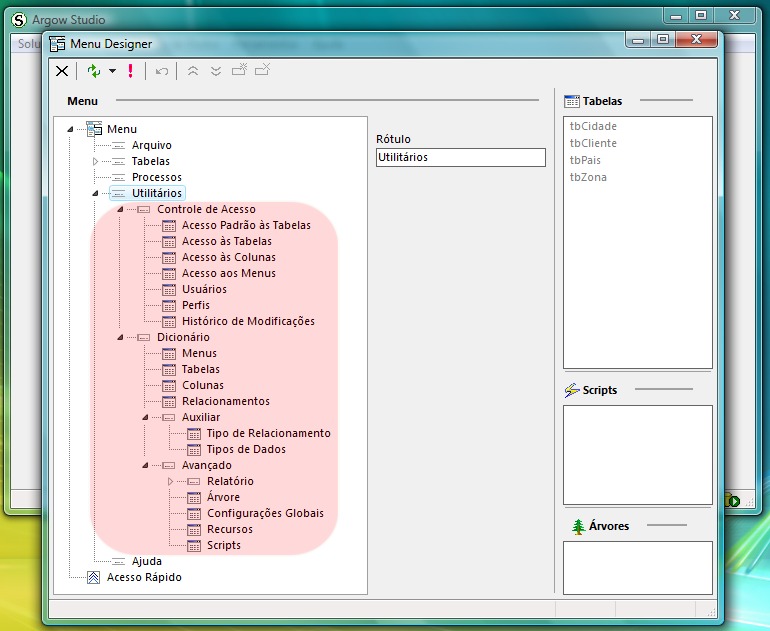Click the Scripts lightning bolt header icon

point(572,390)
